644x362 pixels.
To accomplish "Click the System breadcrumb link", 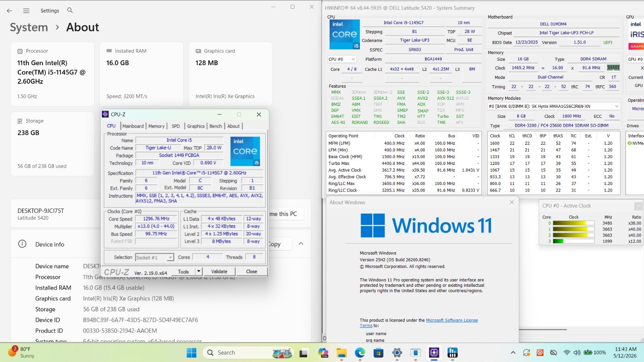I will (29, 27).
